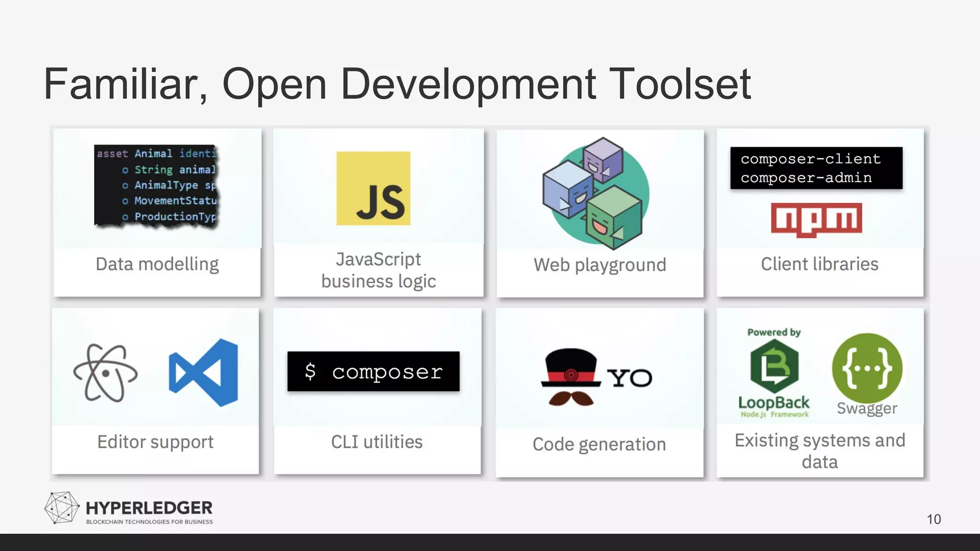This screenshot has height=551, width=980.
Task: Click the yellow JS JavaScript logo
Action: pyautogui.click(x=373, y=188)
